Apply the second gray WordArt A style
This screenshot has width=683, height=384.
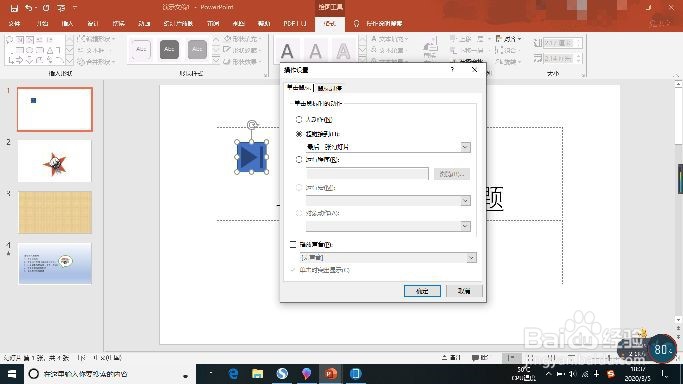point(315,51)
